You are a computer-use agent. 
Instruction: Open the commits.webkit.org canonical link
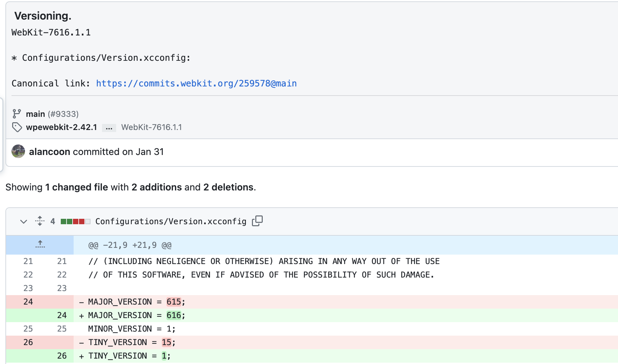[x=196, y=83]
